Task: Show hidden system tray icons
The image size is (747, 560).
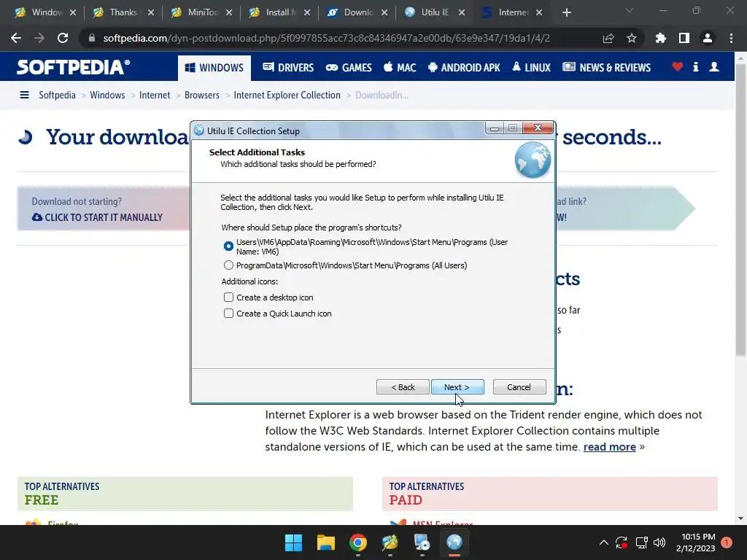Action: point(603,542)
